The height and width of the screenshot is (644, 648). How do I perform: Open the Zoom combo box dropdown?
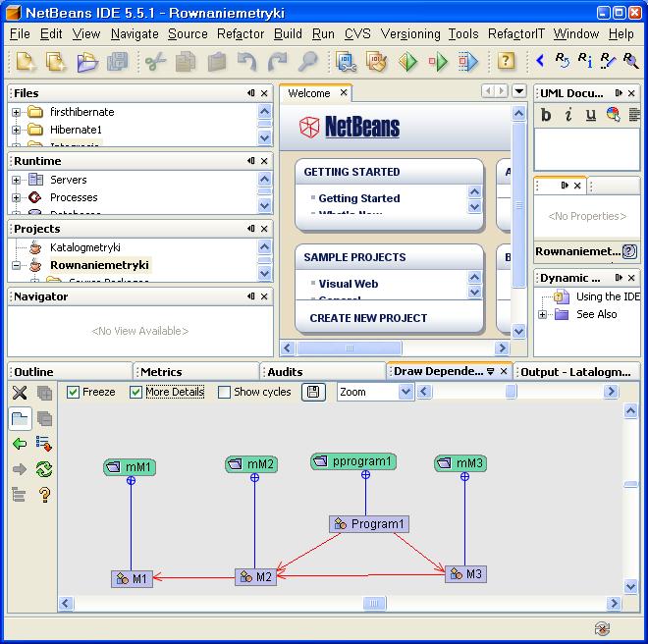pos(405,392)
